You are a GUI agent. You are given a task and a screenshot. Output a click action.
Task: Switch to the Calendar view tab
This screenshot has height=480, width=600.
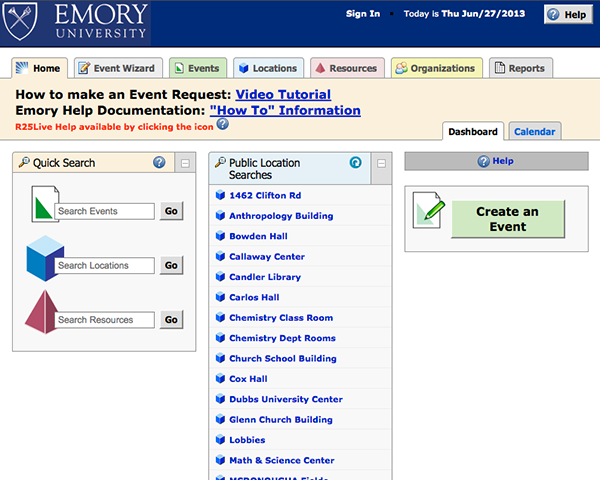[535, 132]
